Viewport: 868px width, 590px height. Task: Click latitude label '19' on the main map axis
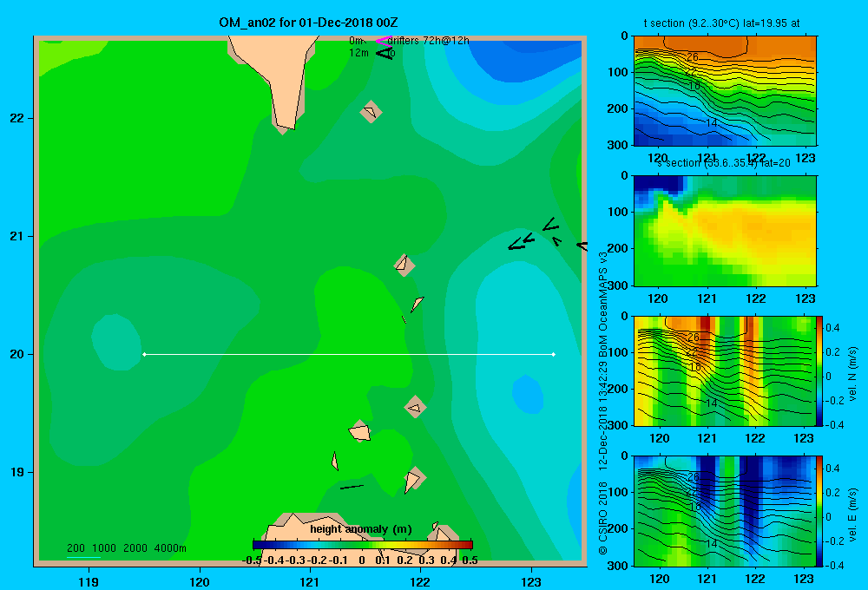pyautogui.click(x=17, y=472)
